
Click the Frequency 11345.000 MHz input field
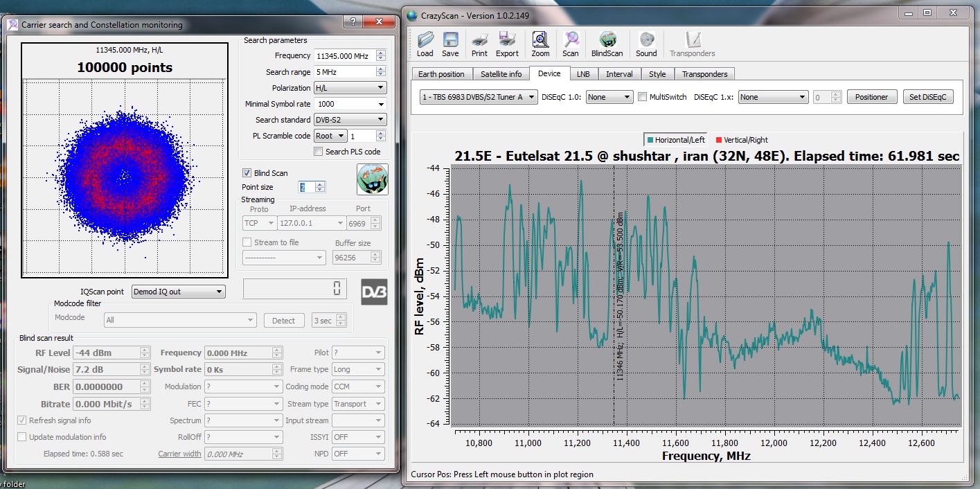pyautogui.click(x=349, y=55)
